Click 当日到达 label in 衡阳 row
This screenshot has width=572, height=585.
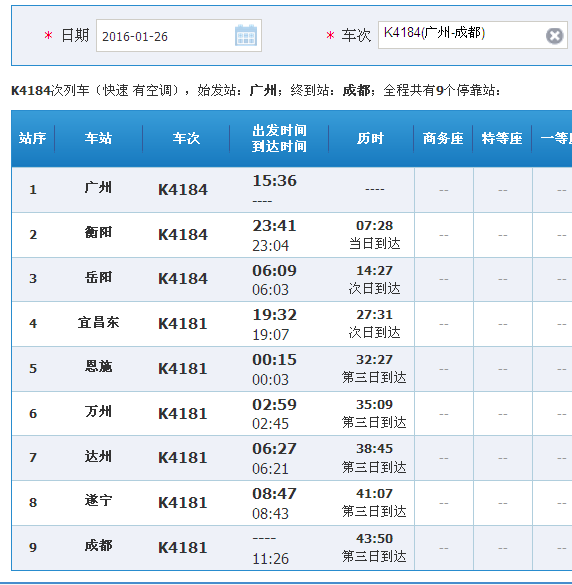[375, 244]
